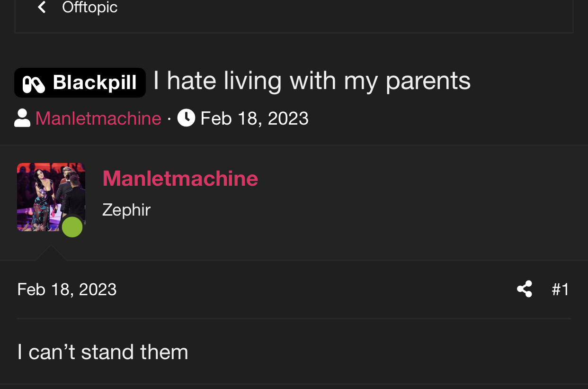Screen dimensions: 588x389
Task: Open the Offtopic breadcrumb link
Action: pos(89,7)
